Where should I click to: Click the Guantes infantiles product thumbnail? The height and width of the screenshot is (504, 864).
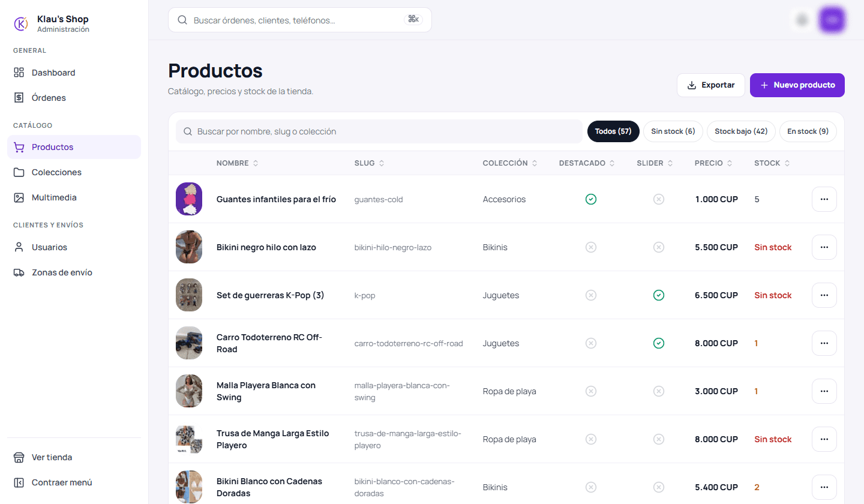[189, 199]
